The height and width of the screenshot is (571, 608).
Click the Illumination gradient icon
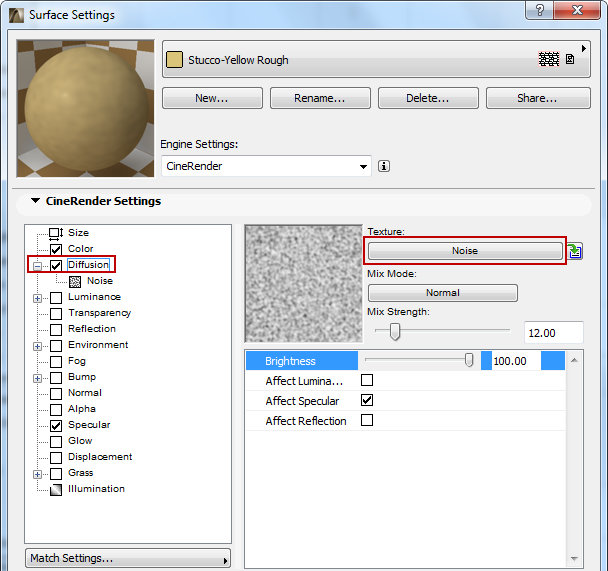click(56, 490)
